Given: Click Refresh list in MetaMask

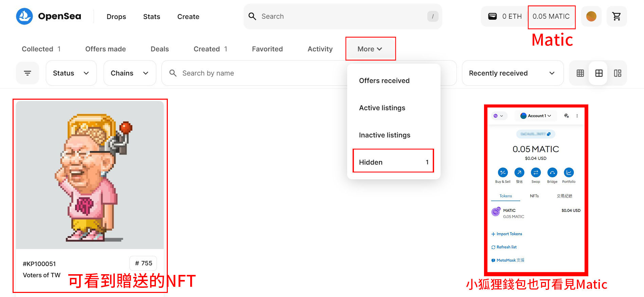Looking at the screenshot, I should tap(504, 247).
